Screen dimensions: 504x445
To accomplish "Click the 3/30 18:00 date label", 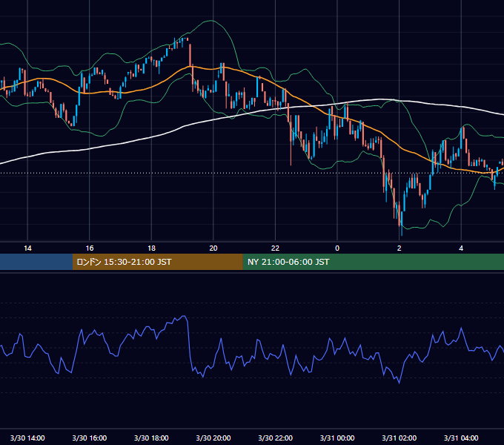I will 151,438.
